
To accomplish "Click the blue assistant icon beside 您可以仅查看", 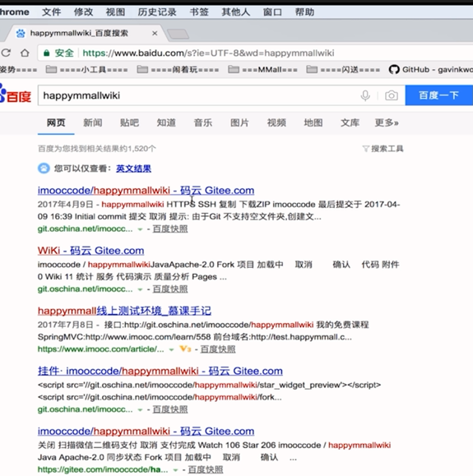I will click(x=44, y=169).
